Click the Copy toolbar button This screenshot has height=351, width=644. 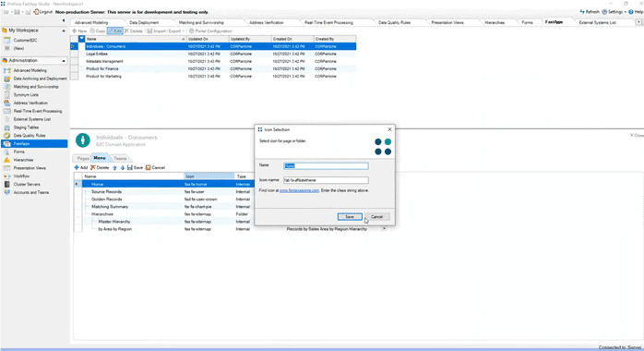[x=98, y=30]
